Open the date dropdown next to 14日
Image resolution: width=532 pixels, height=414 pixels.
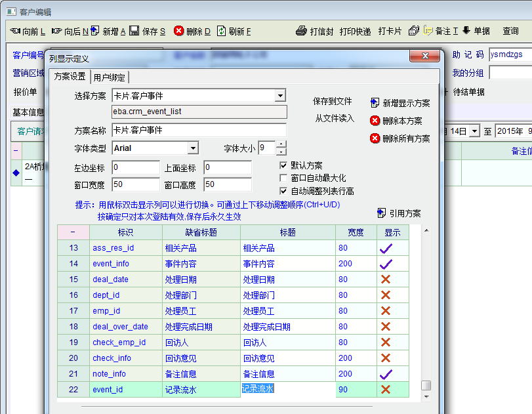tap(474, 131)
